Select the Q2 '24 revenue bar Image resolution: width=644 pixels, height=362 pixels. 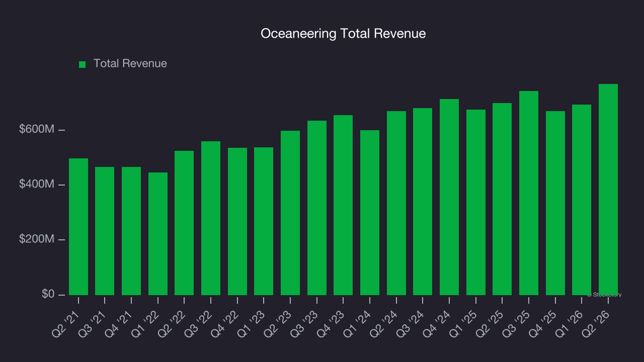(x=396, y=203)
